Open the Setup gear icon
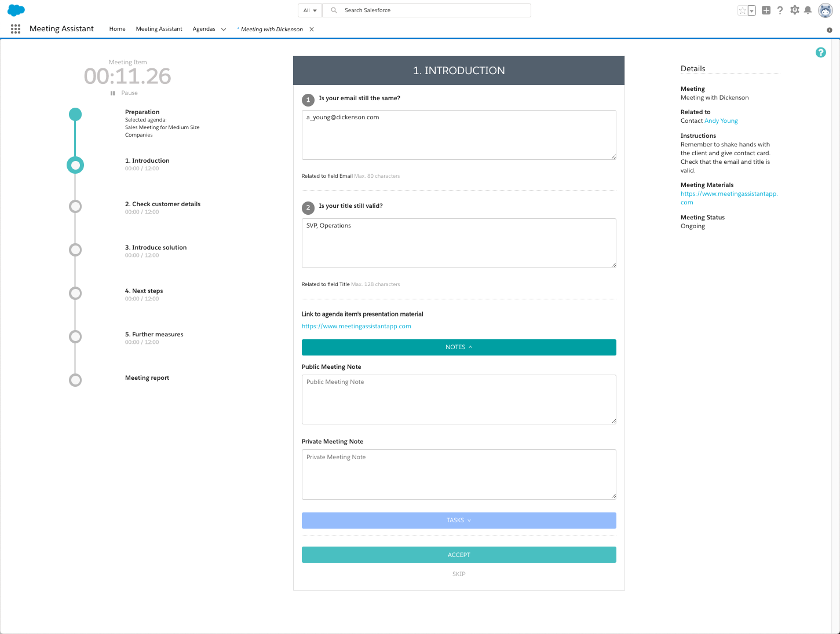 pos(794,10)
